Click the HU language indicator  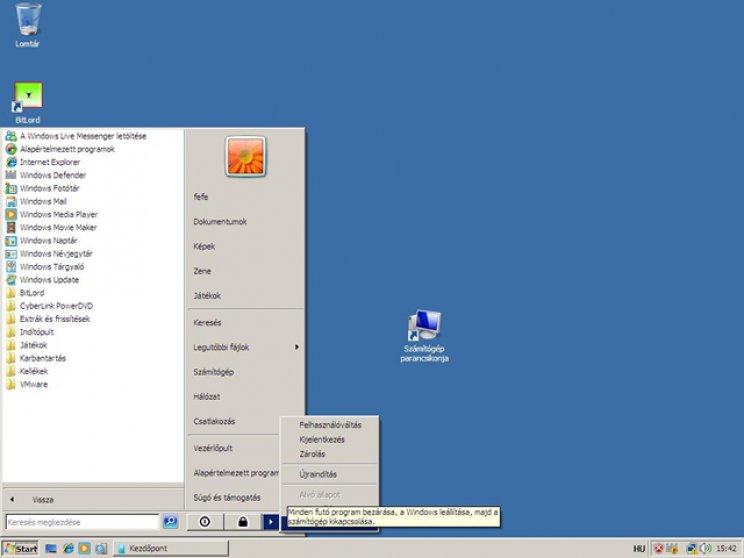[639, 549]
